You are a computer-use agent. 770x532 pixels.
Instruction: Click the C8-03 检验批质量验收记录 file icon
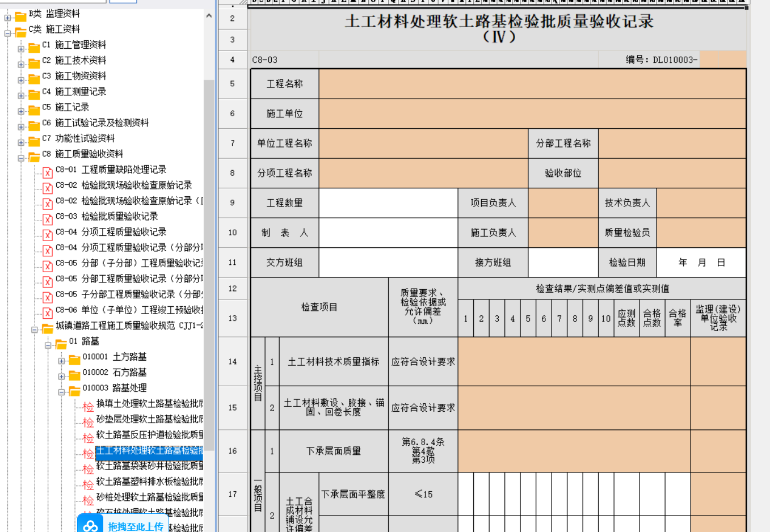48,218
